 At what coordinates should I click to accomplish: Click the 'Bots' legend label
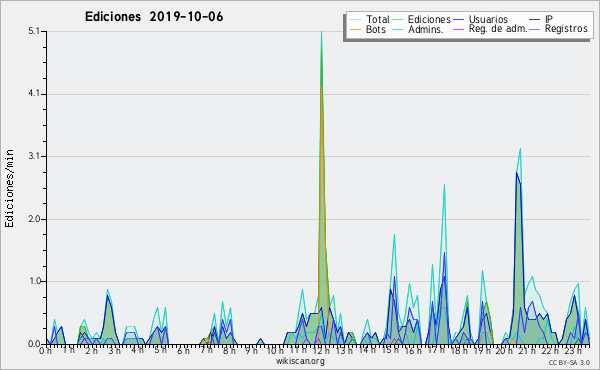376,29
